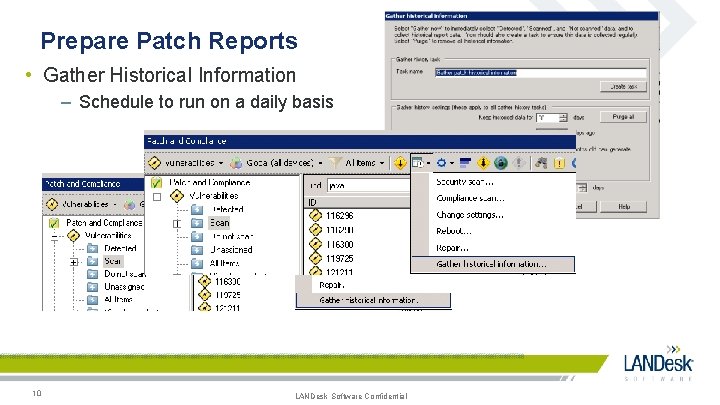Open the Scope (all devices) dropdown arrow
Screen dimensions: 720x405
point(320,163)
